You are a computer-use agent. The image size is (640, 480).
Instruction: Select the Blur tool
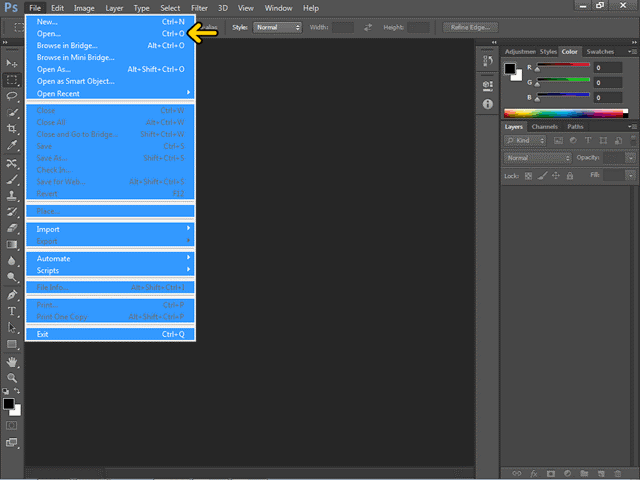[x=12, y=261]
